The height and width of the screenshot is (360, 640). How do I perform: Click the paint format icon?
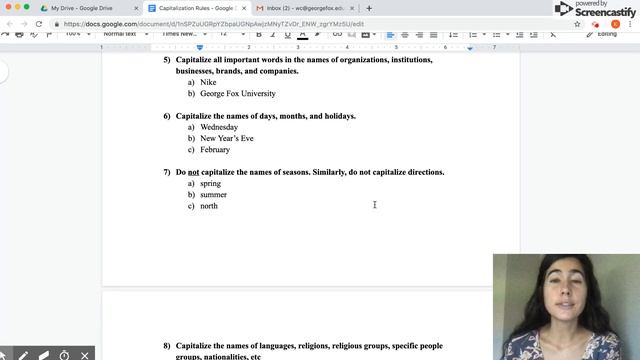point(49,35)
